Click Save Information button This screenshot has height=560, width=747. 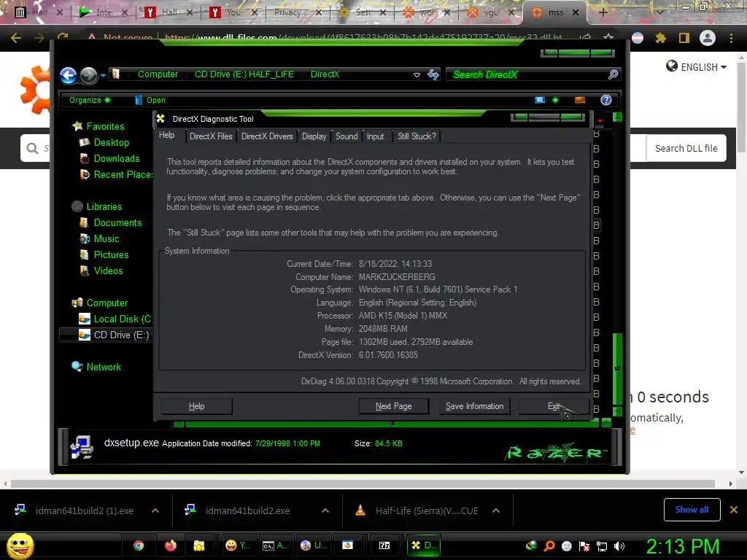474,406
